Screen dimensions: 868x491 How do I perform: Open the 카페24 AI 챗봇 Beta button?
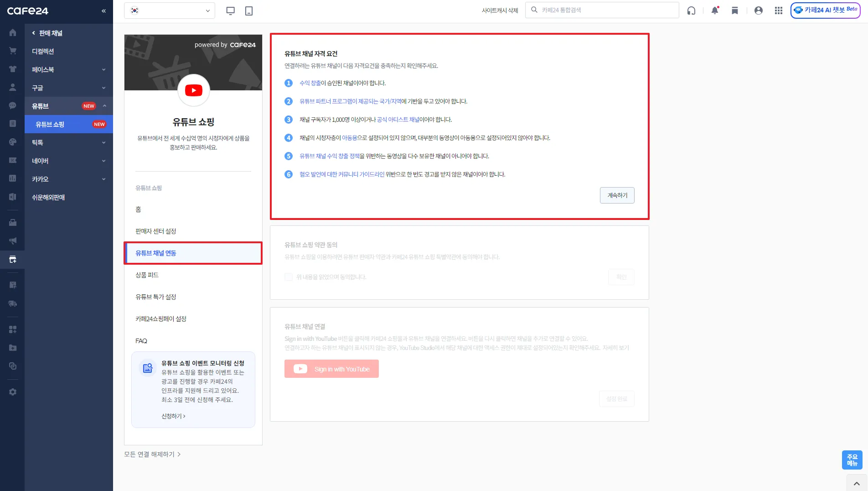coord(826,10)
